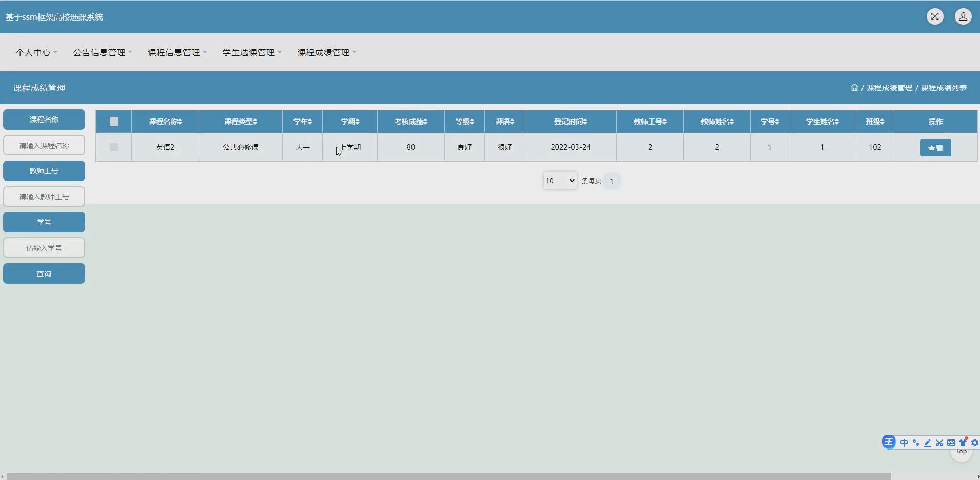Expand the 公告信息管理 menu
The image size is (980, 480).
103,52
